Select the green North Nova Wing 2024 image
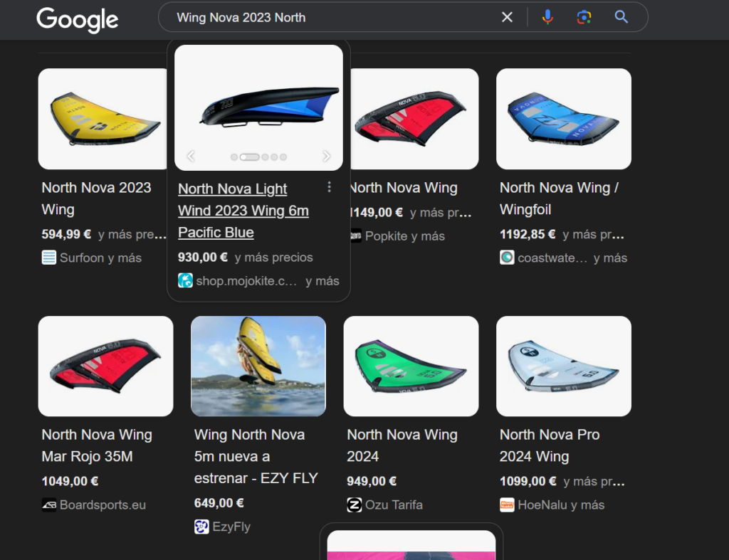This screenshot has width=729, height=560. coord(411,366)
